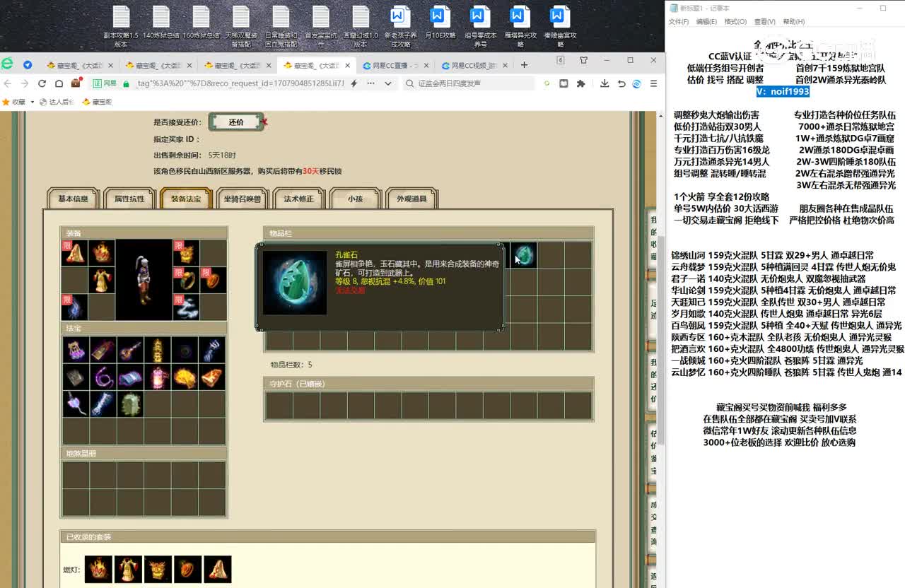The image size is (905, 588).
Task: Click the browser new tab plus button
Action: click(x=524, y=65)
